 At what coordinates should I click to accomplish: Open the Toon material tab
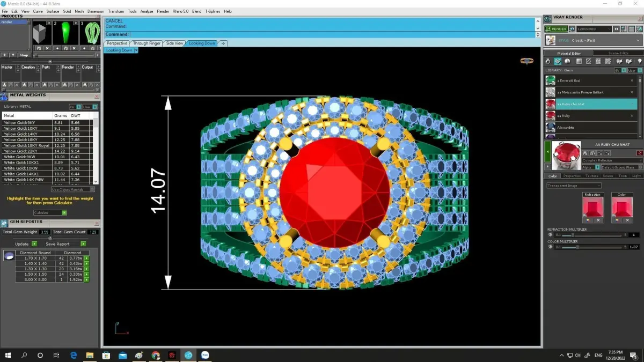click(x=623, y=176)
